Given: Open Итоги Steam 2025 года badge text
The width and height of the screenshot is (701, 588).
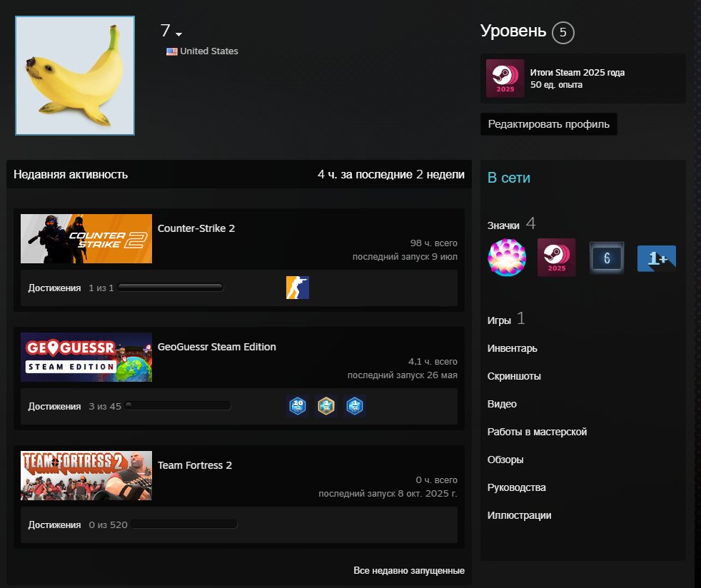Looking at the screenshot, I should pos(578,72).
